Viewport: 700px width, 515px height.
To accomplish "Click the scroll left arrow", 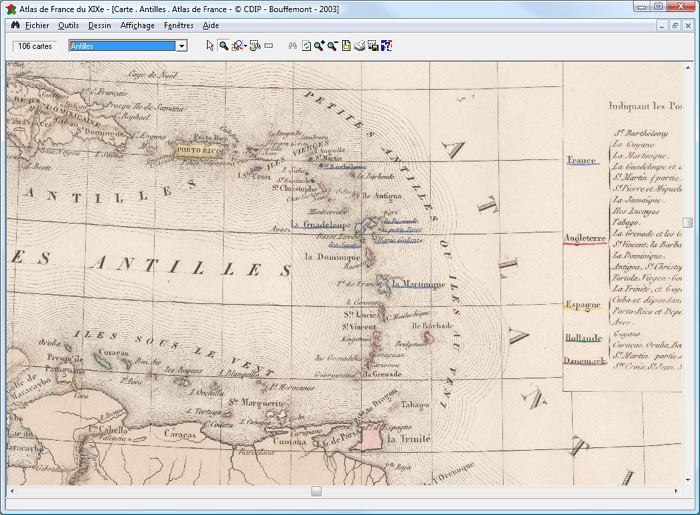I will (x=12, y=491).
